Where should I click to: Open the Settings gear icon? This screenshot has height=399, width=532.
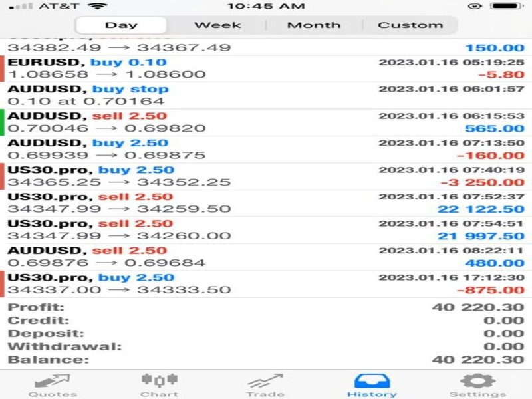click(x=477, y=380)
